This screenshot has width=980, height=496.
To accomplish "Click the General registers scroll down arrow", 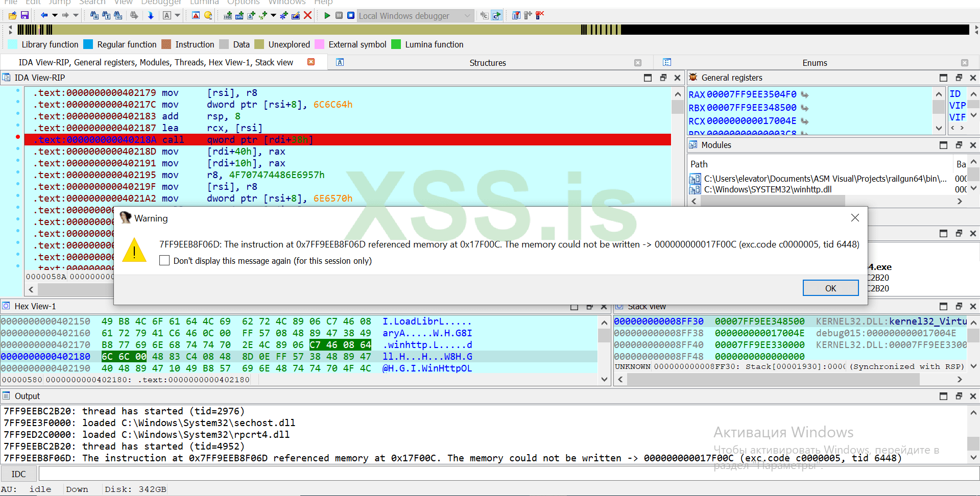I will pos(939,128).
